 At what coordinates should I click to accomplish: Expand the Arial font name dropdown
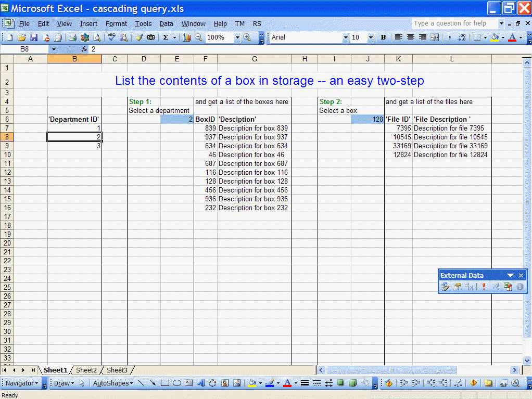345,37
